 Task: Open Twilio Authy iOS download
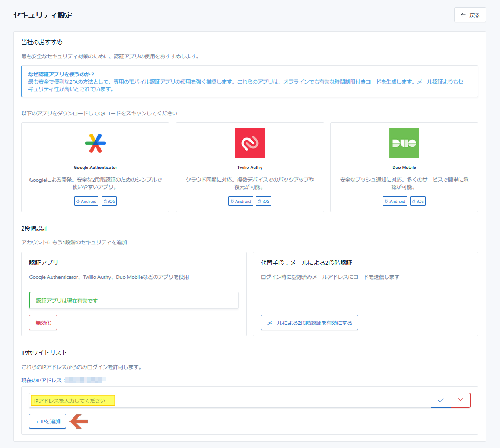click(263, 201)
